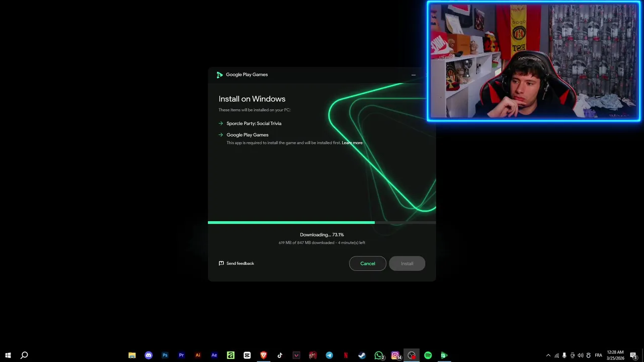This screenshot has width=644, height=362.
Task: Open Windows Search from taskbar
Action: point(24,355)
